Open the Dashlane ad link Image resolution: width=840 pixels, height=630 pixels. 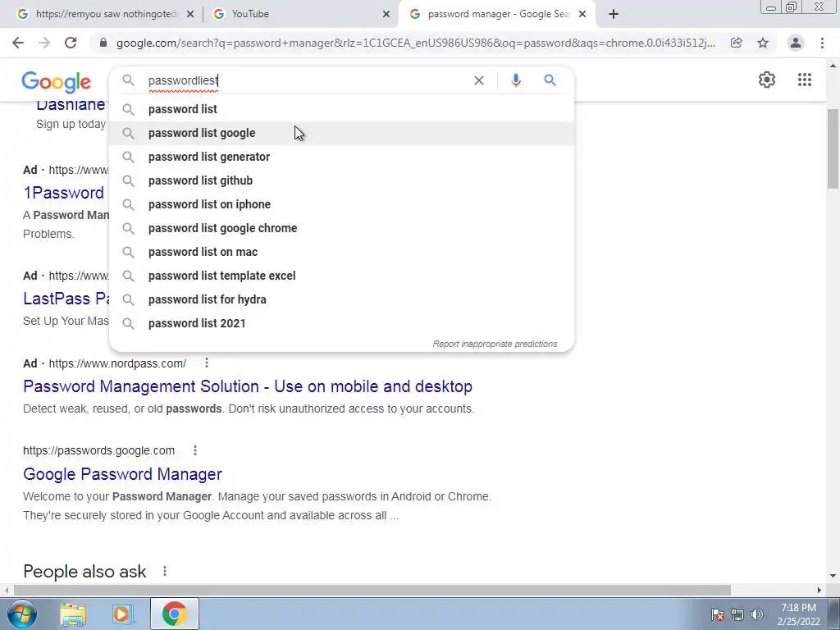tap(71, 106)
